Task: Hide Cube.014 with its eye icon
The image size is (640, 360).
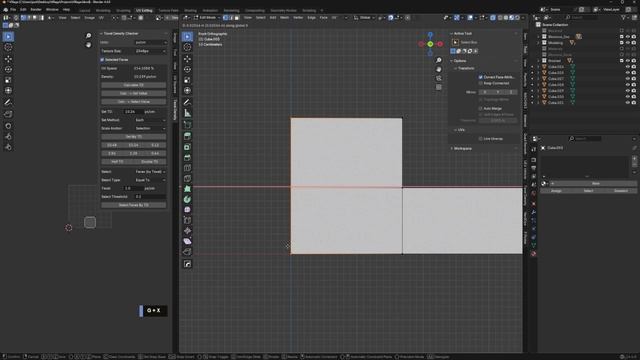Action: [628, 67]
